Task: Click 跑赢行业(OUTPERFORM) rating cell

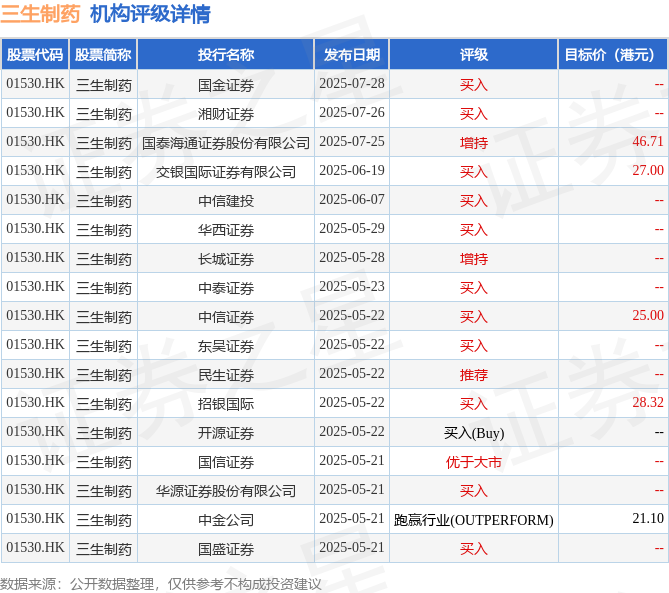Action: 474,520
